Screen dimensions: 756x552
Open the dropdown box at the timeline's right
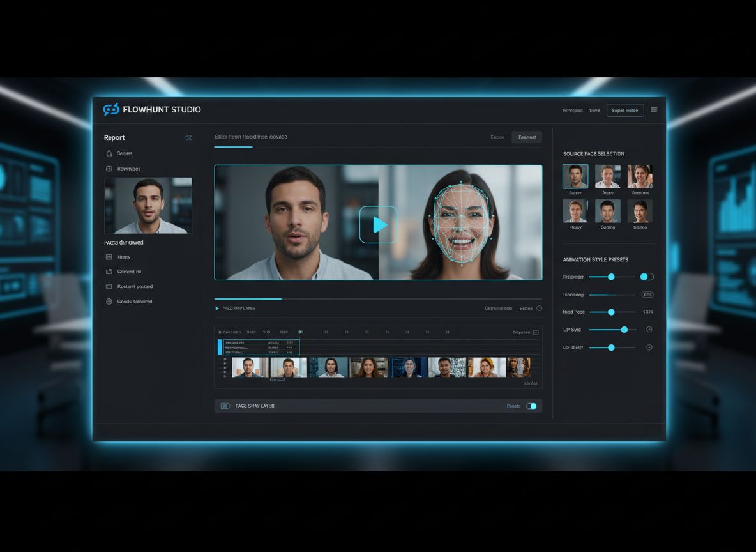coord(536,332)
